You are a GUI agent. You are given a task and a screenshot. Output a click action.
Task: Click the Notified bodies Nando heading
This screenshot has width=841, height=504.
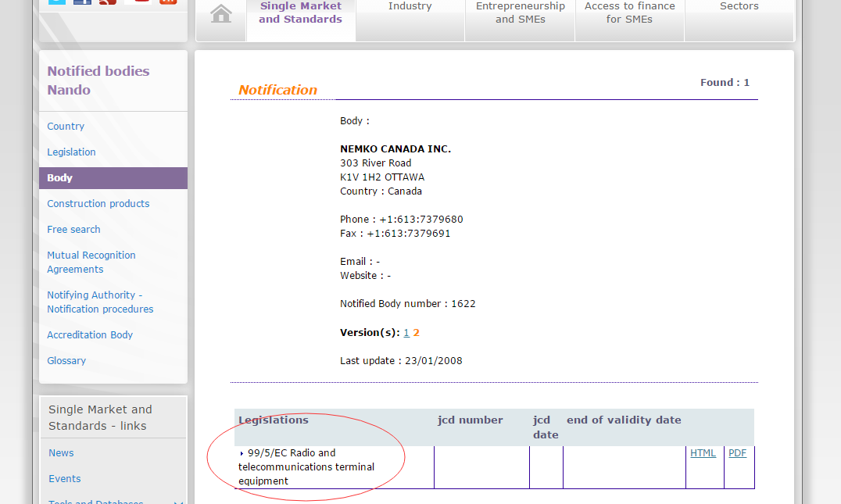(x=98, y=80)
